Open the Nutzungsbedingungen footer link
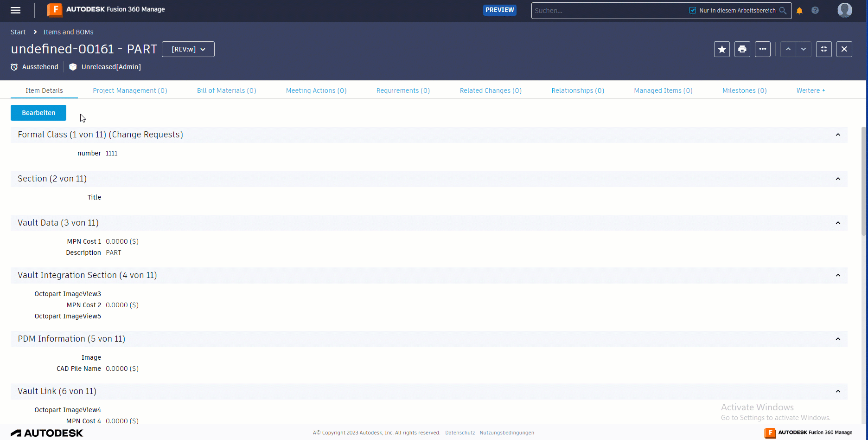Screen dimensions: 868x440 507,433
